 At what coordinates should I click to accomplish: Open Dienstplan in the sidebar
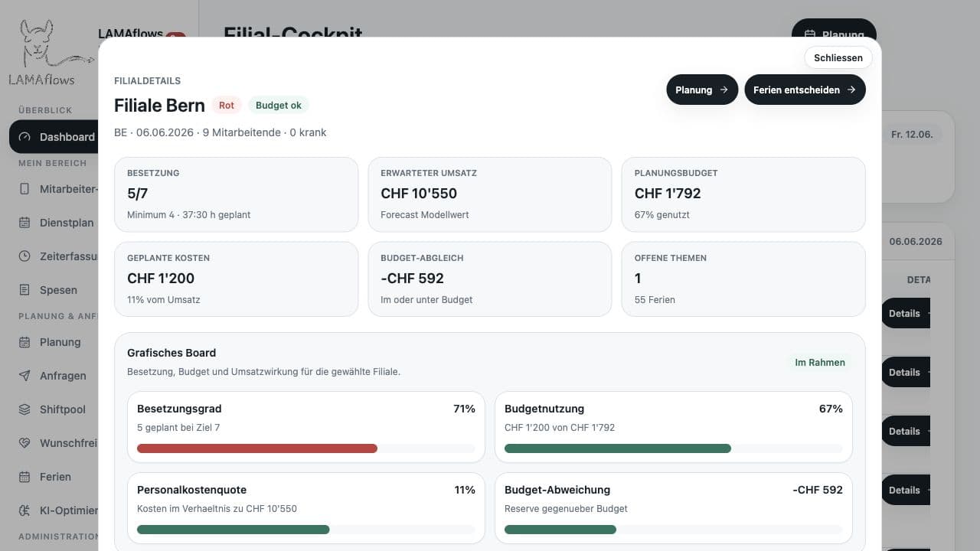[x=54, y=223]
